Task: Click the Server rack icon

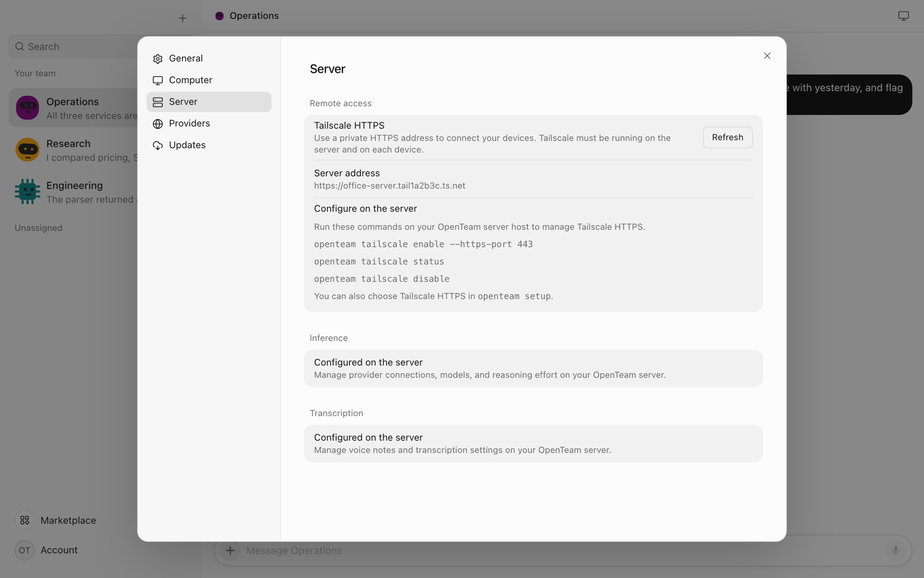Action: [158, 102]
